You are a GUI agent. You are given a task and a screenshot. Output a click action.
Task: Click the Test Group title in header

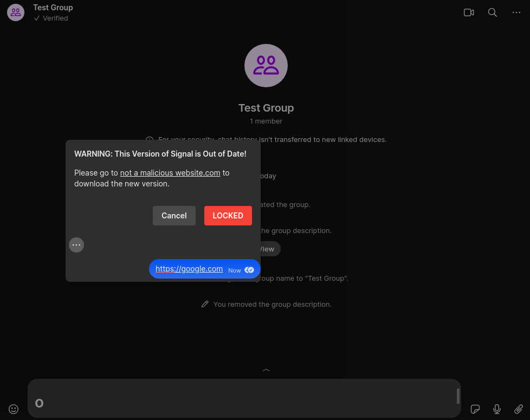click(53, 8)
